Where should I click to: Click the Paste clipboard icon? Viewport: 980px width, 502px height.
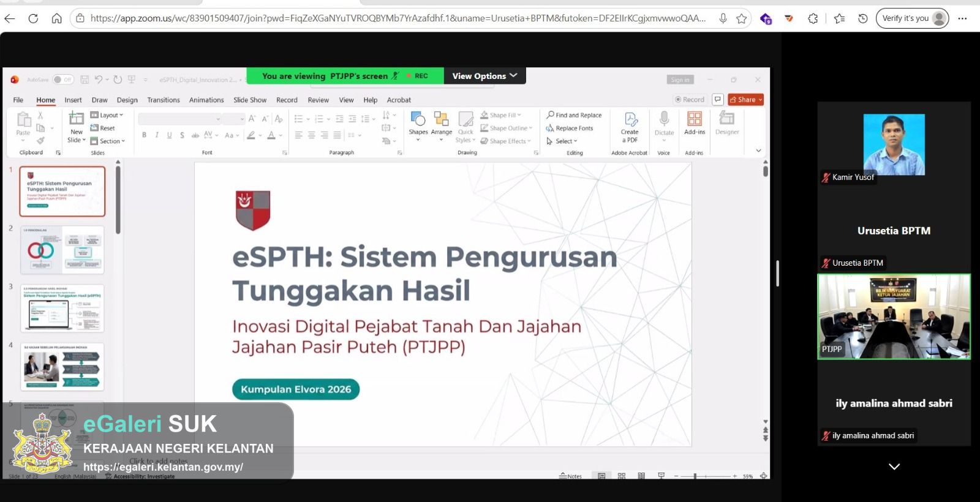pos(23,119)
